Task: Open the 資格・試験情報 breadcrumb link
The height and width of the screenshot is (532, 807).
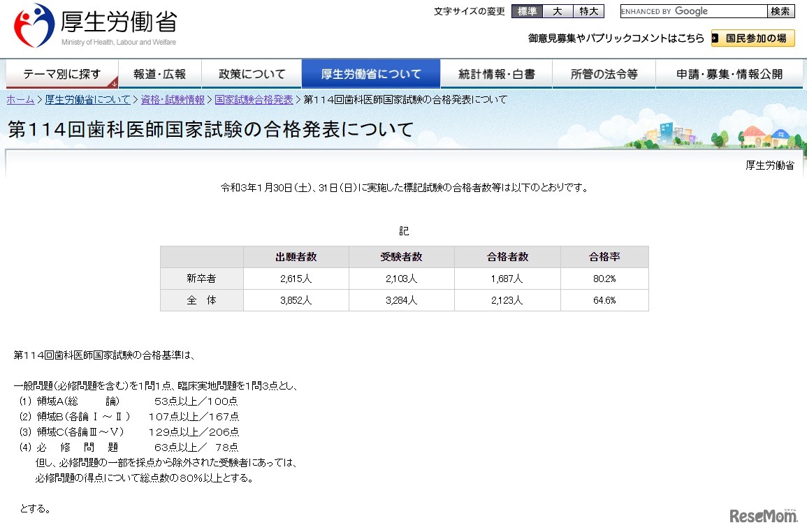Action: click(173, 100)
